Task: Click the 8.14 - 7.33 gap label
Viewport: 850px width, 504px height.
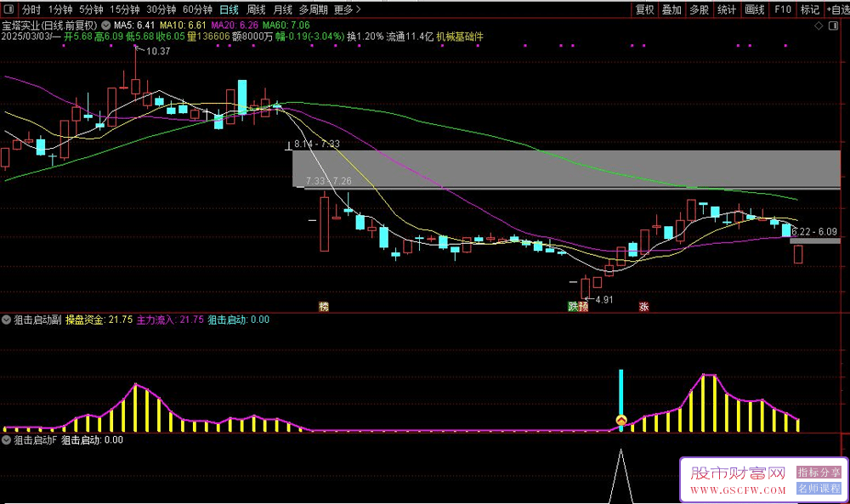Action: [316, 144]
